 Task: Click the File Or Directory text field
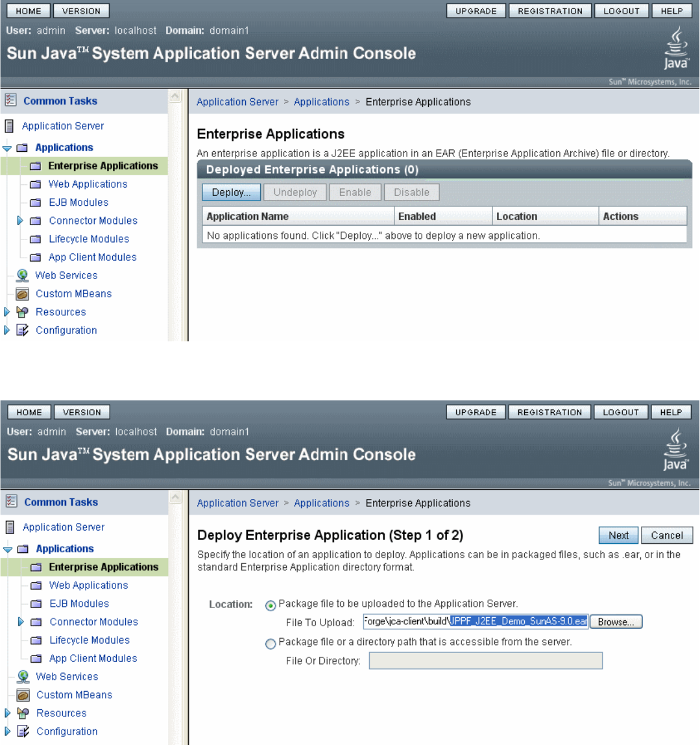(486, 661)
